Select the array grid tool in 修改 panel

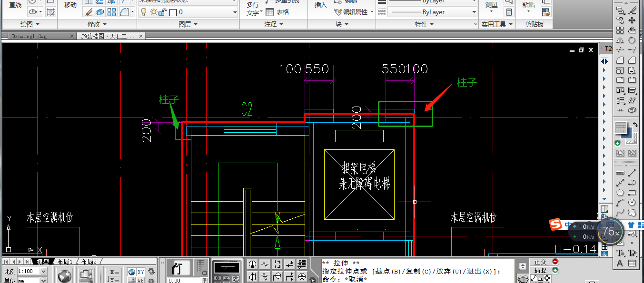click(111, 12)
